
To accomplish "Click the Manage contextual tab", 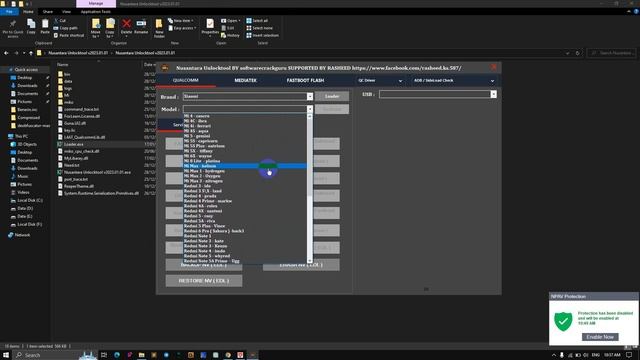I will (x=96, y=4).
